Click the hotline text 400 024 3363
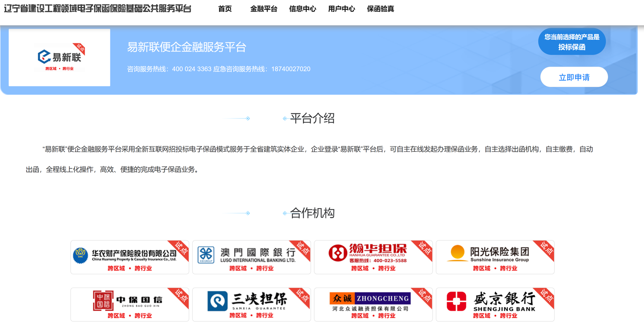644x331 pixels. click(x=192, y=69)
